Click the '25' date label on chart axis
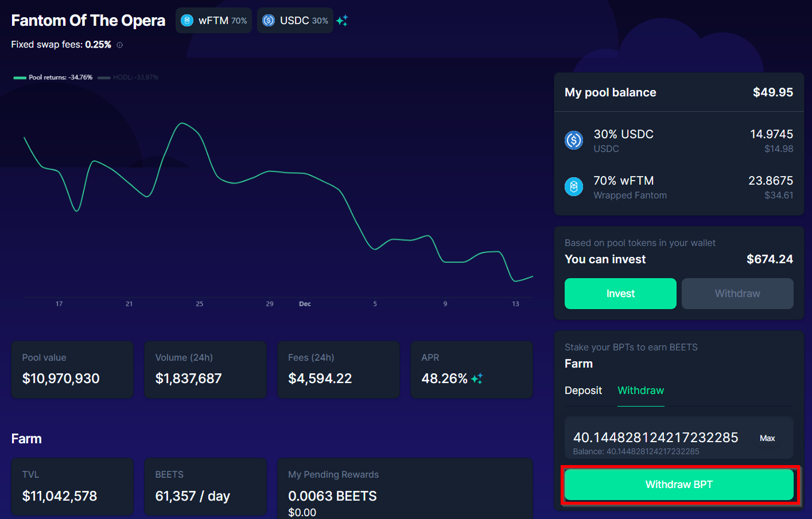Screen dimensions: 812x519 [200, 304]
